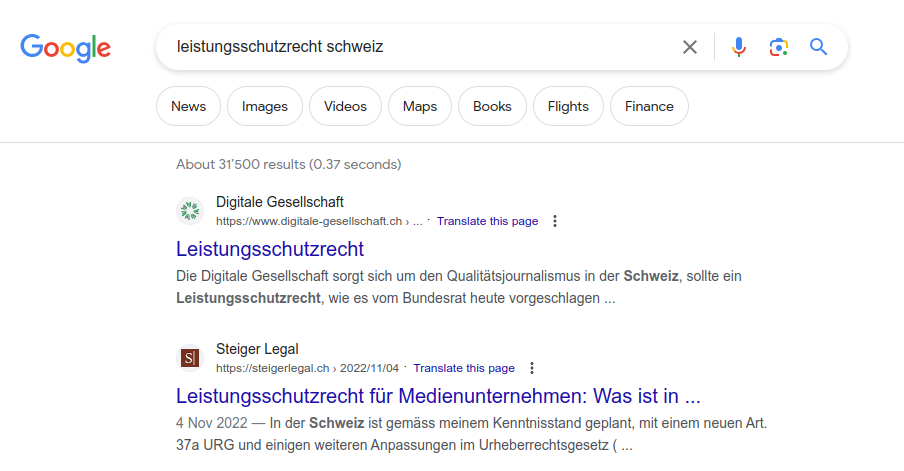The width and height of the screenshot is (904, 471).
Task: Click the Steiger Legal site favicon
Action: 190,358
